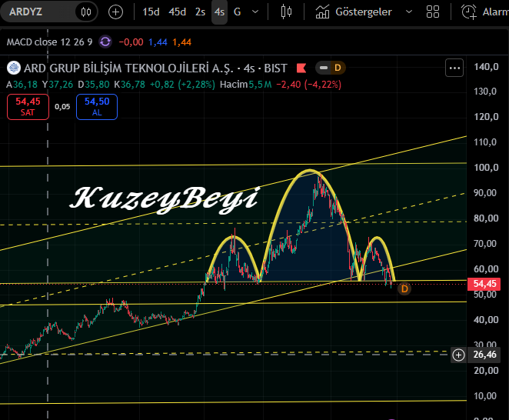Select the MACD close 12 26 9 legend
509x420 pixels.
(50, 42)
